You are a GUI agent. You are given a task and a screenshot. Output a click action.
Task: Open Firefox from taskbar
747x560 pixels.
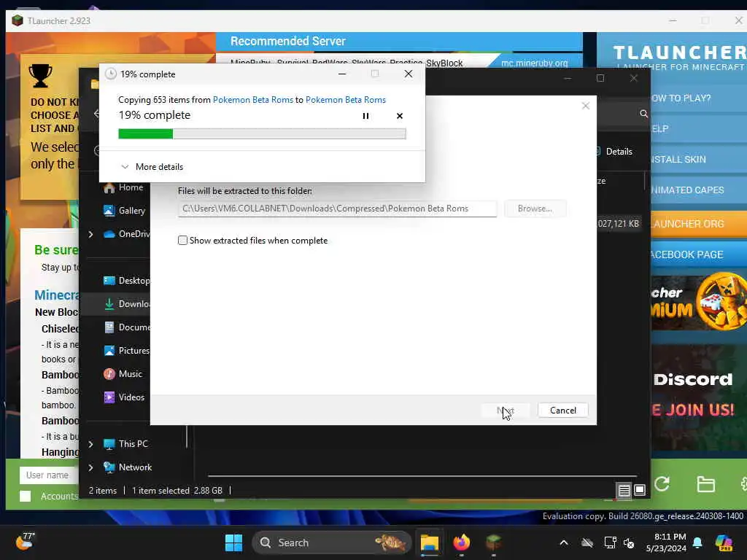point(461,542)
